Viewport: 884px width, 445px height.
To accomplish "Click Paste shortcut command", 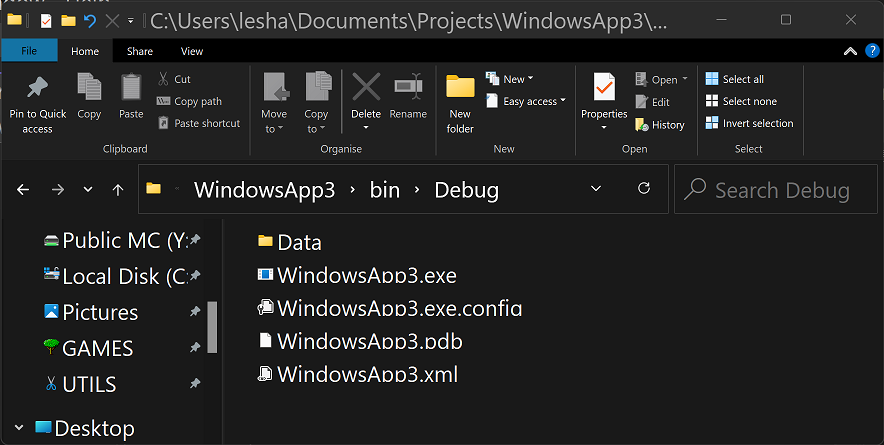I will 198,123.
